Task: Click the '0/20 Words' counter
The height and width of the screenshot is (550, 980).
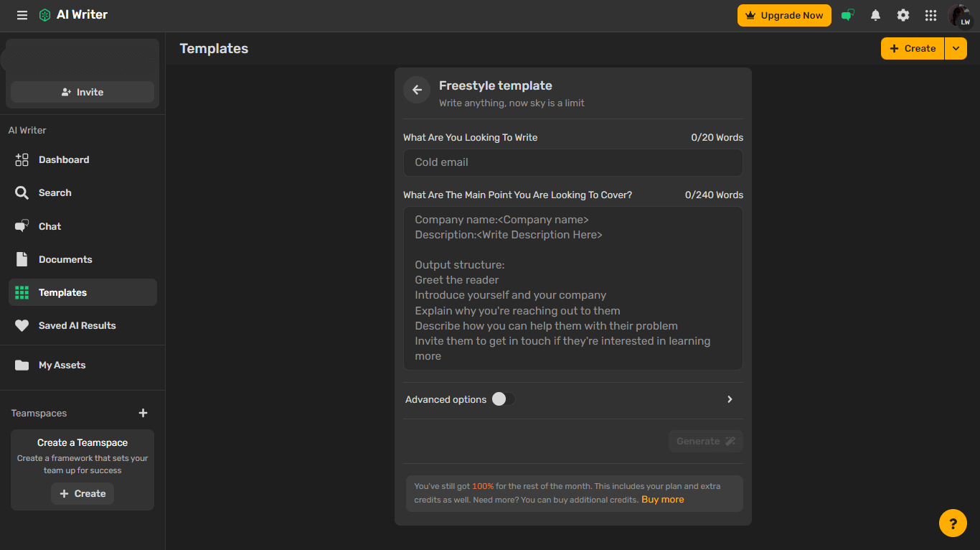Action: pos(717,138)
